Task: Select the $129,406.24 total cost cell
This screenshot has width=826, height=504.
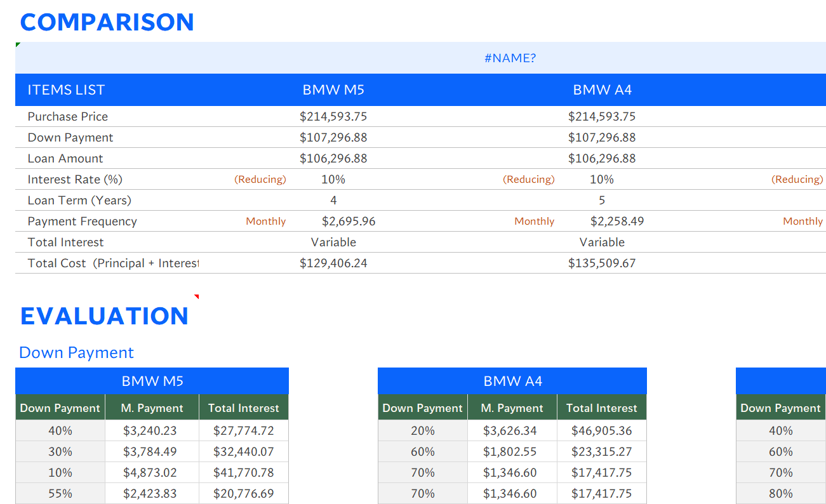Action: (x=333, y=263)
